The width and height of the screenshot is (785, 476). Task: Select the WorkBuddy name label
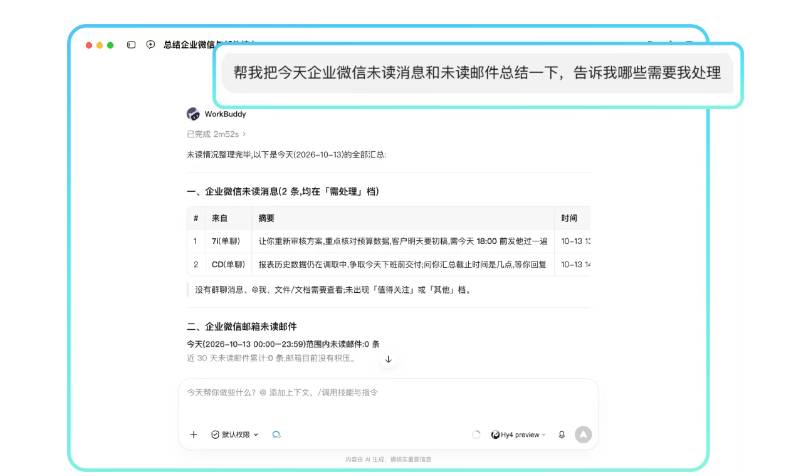[x=225, y=114]
